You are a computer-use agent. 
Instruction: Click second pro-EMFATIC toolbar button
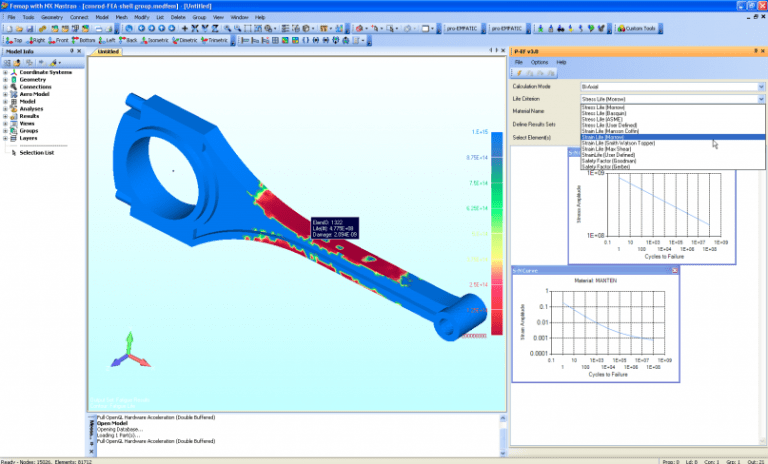point(507,28)
